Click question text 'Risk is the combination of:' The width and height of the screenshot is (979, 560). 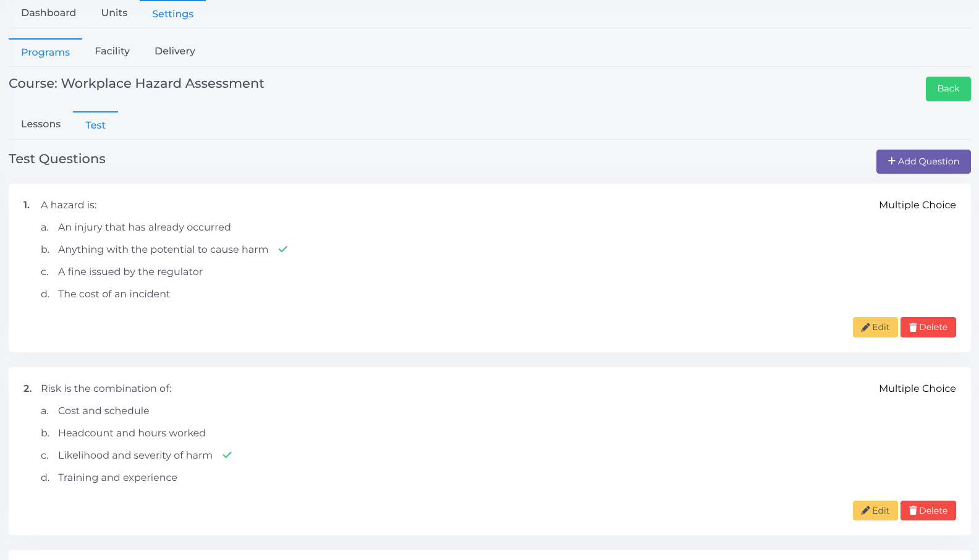(x=106, y=389)
